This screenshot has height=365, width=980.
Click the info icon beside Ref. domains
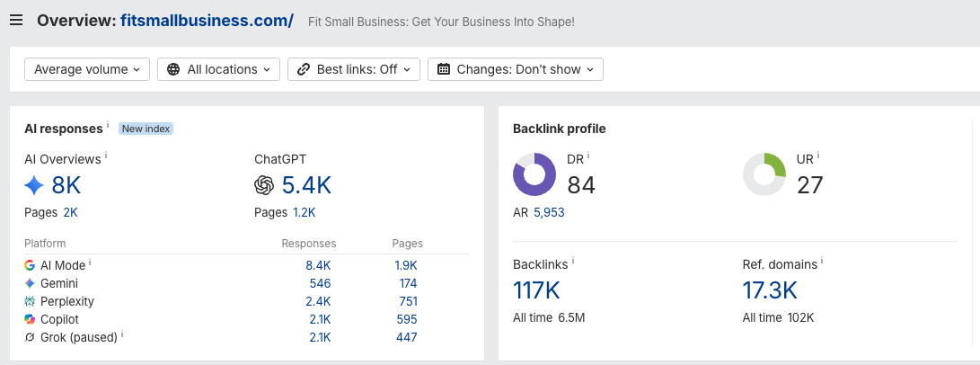(822, 261)
